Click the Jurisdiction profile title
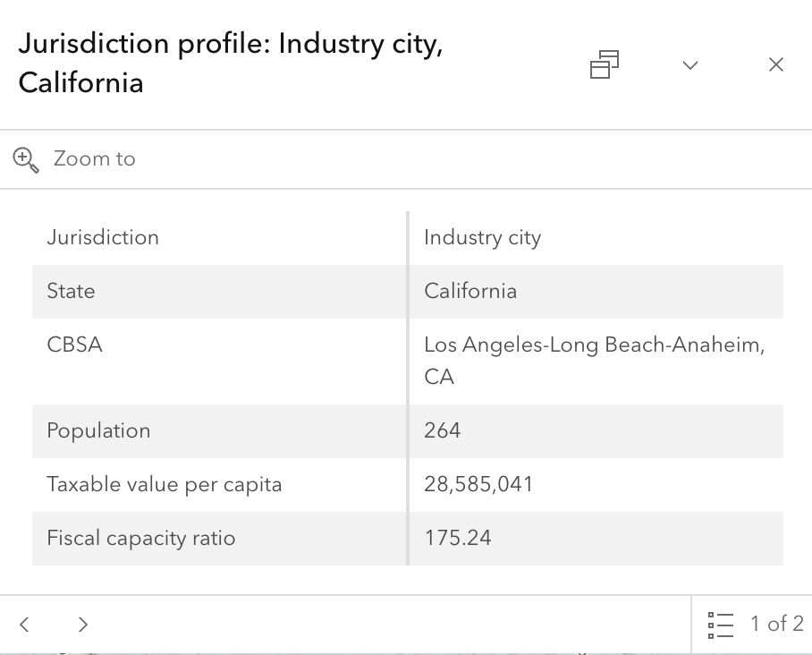 coord(230,63)
